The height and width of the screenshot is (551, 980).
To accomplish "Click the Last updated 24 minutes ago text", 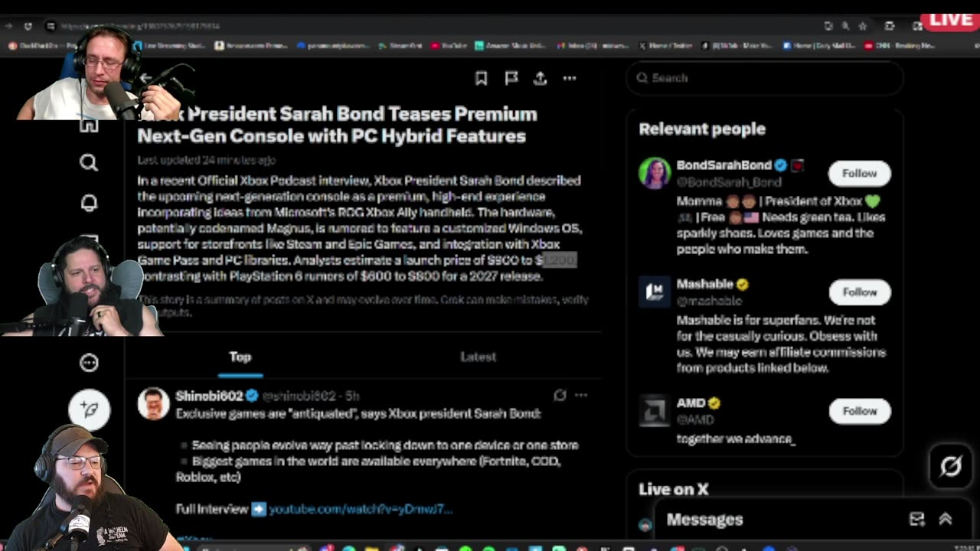I will [207, 160].
